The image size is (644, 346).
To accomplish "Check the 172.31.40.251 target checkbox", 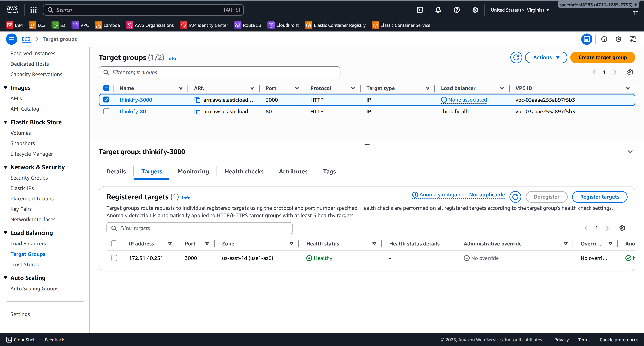I will (x=114, y=258).
